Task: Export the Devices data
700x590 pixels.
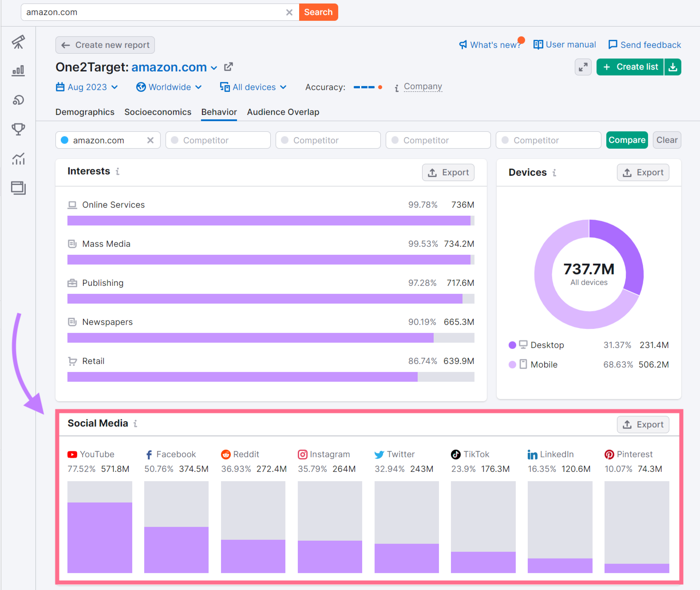Action: pos(643,173)
